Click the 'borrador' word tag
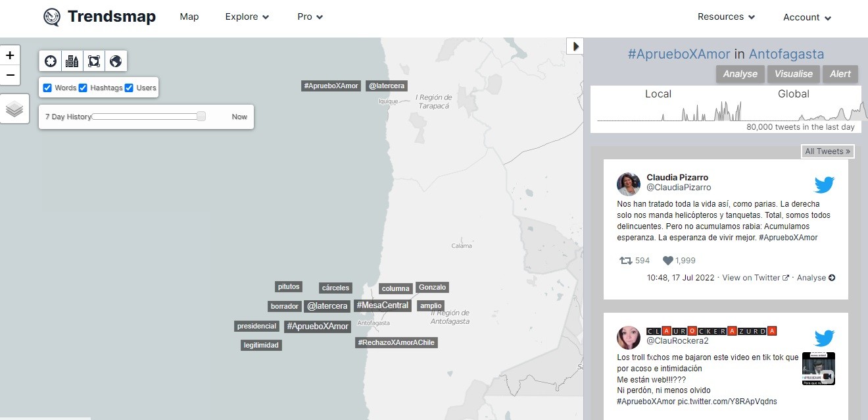 tap(285, 306)
